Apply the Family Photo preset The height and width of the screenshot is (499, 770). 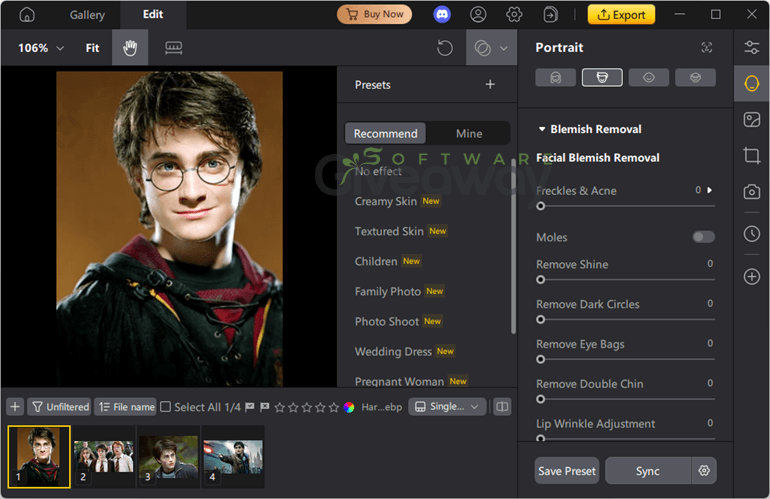(x=387, y=292)
